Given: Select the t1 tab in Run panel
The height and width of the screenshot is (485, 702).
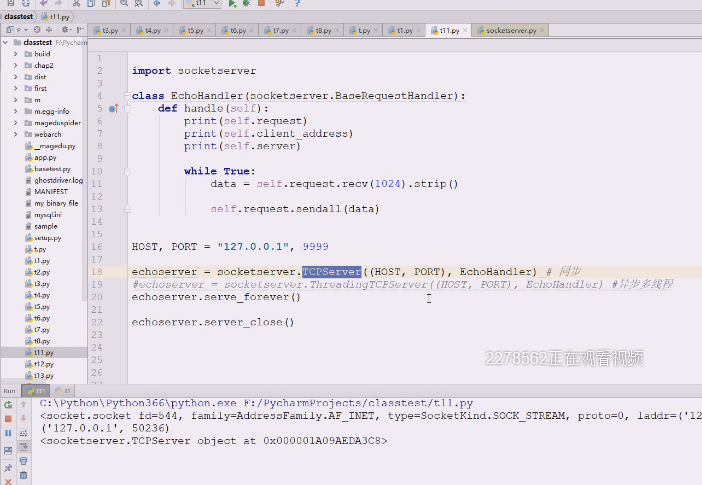Looking at the screenshot, I should click(63, 391).
